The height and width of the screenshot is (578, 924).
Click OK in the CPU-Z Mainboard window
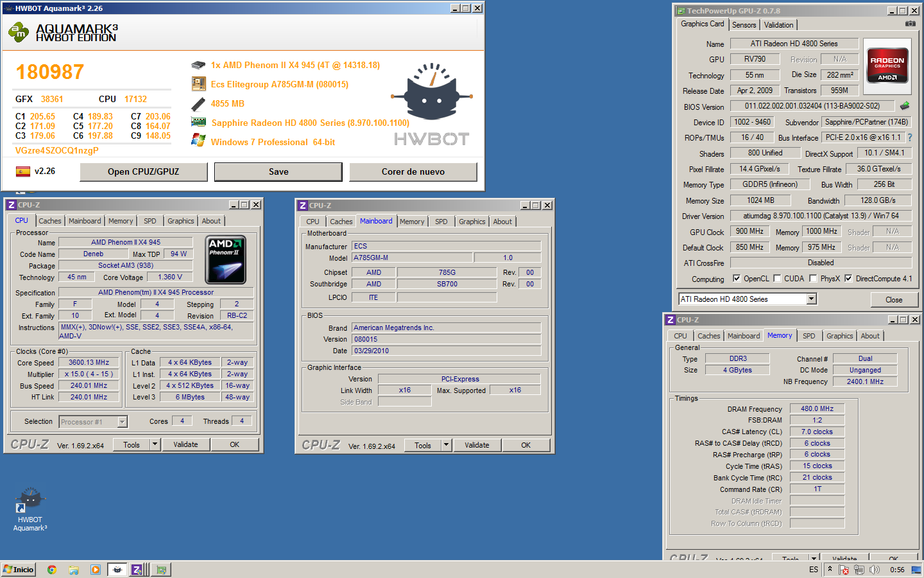(526, 445)
